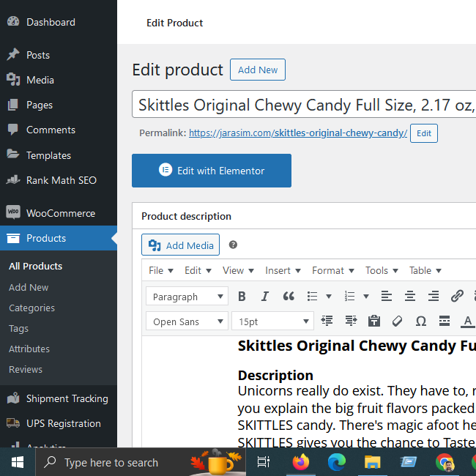476x476 pixels.
Task: Click the Description heading in editor
Action: click(x=275, y=375)
